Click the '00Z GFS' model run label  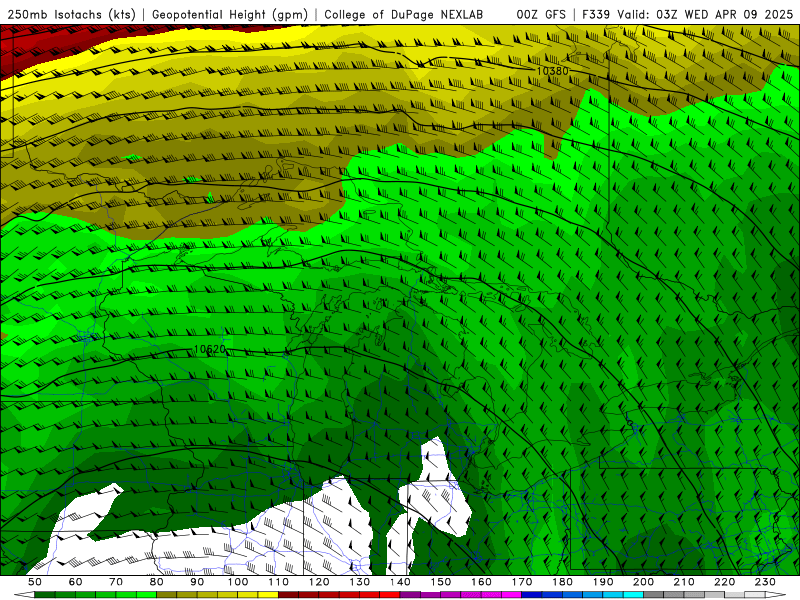(541, 15)
